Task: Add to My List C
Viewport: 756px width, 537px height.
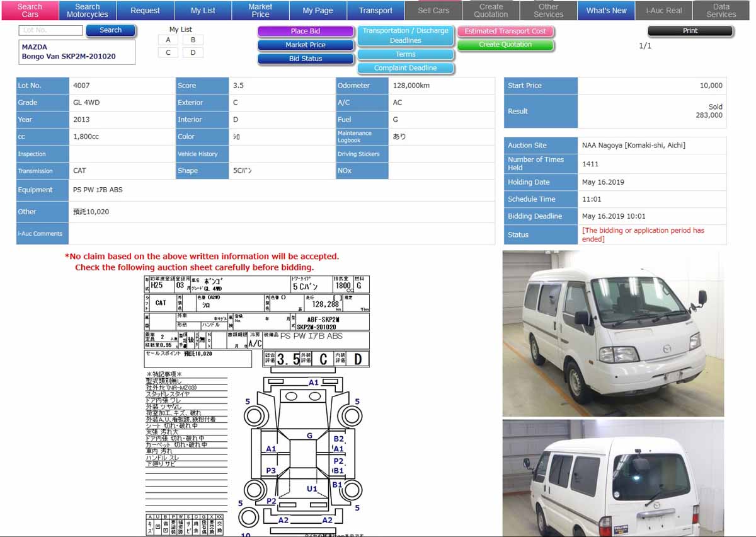Action: click(x=168, y=52)
